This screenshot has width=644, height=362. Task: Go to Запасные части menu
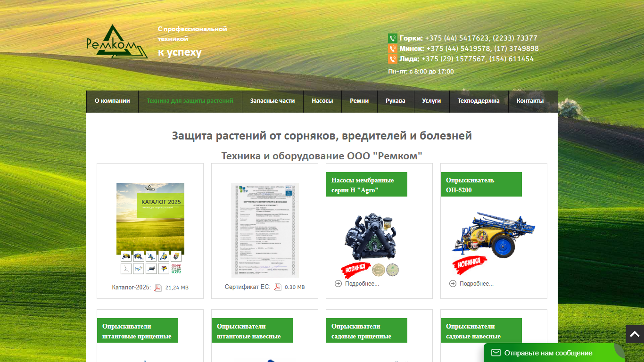point(272,101)
